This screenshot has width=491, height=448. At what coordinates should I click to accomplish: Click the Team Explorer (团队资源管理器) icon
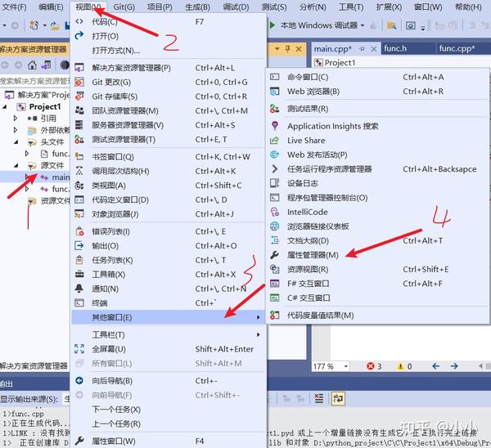(79, 110)
